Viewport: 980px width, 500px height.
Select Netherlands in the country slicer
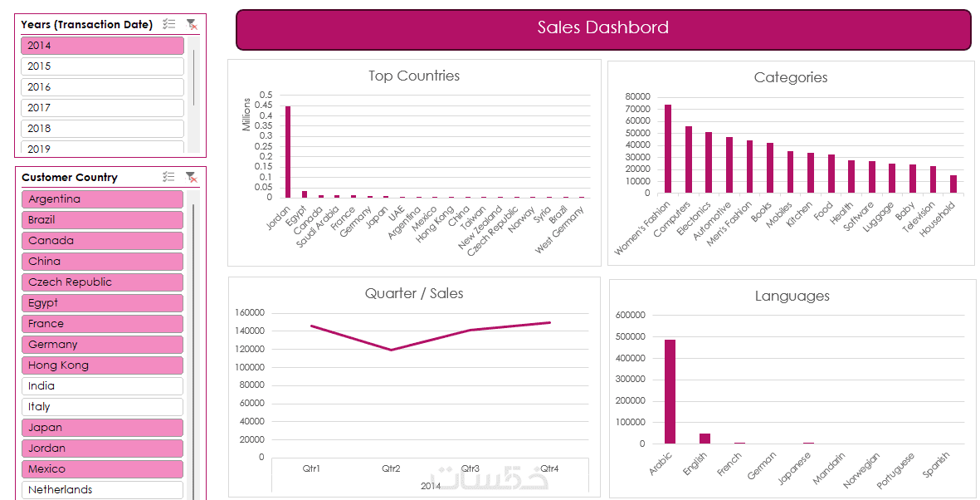coord(102,490)
